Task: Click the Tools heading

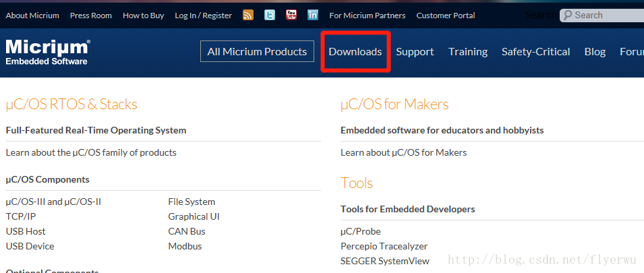Action: click(357, 183)
